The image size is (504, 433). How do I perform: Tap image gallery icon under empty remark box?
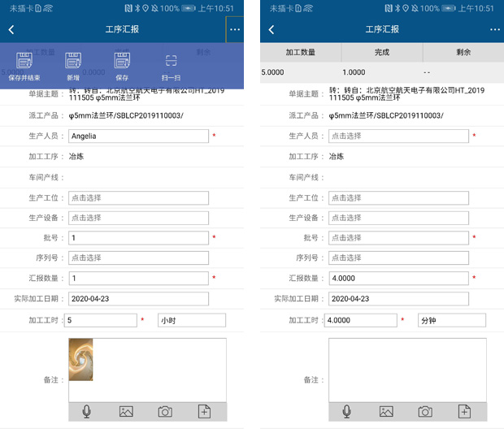click(x=386, y=411)
